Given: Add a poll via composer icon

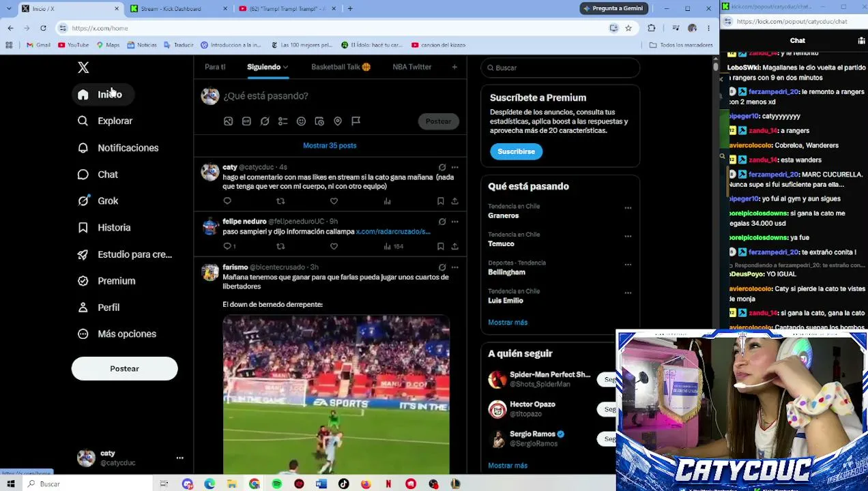Looking at the screenshot, I should (x=283, y=121).
